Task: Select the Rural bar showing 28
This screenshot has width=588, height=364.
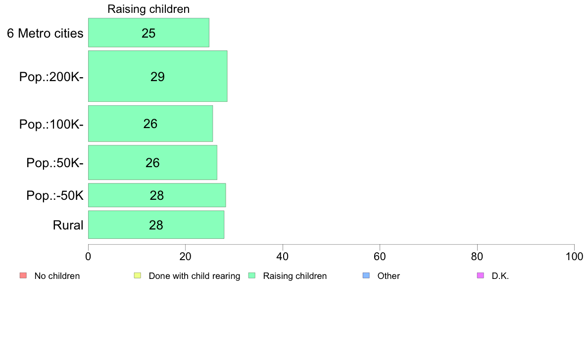Action: coord(156,225)
